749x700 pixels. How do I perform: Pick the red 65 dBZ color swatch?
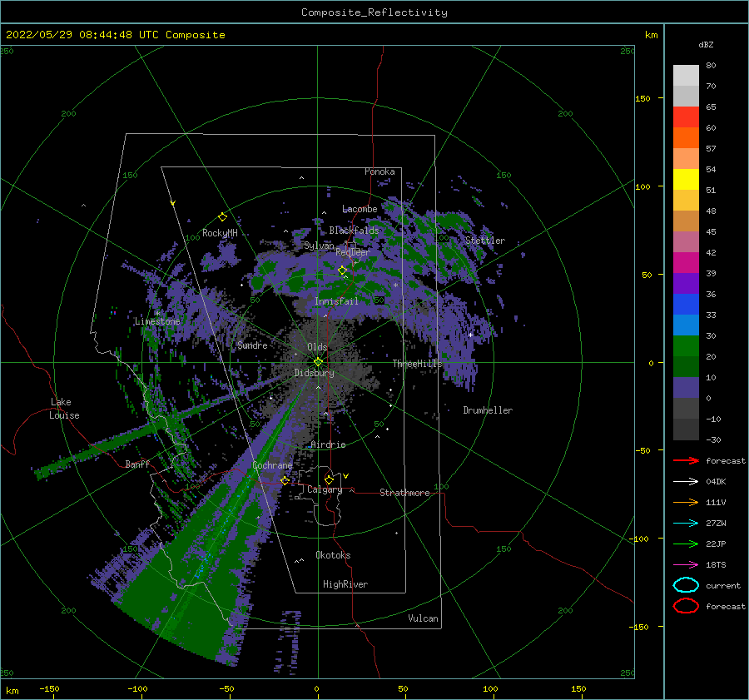click(x=686, y=117)
